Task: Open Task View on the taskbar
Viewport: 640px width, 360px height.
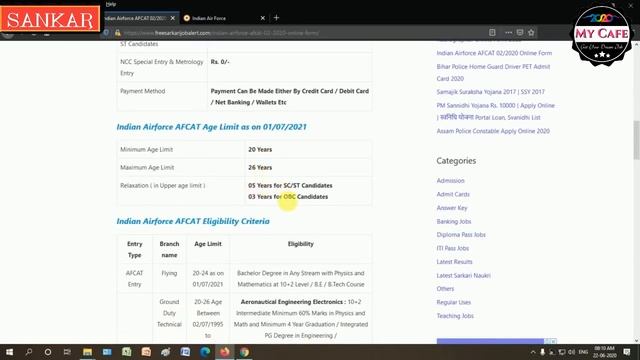Action: [x=67, y=352]
